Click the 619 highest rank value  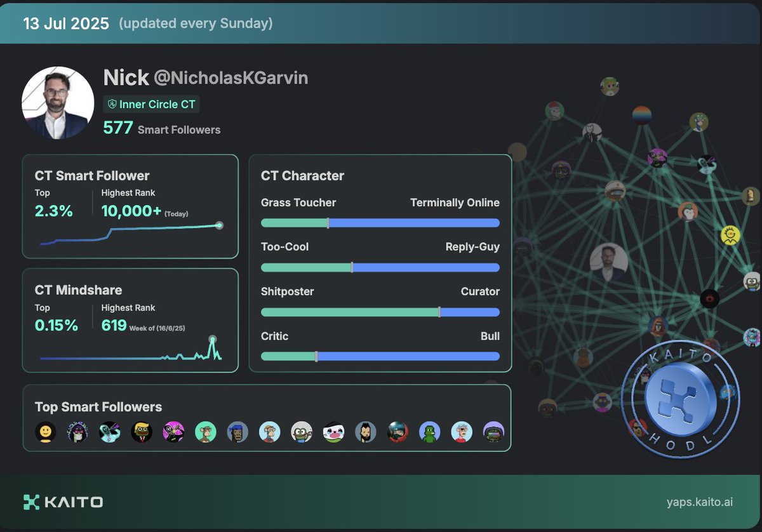pos(114,326)
